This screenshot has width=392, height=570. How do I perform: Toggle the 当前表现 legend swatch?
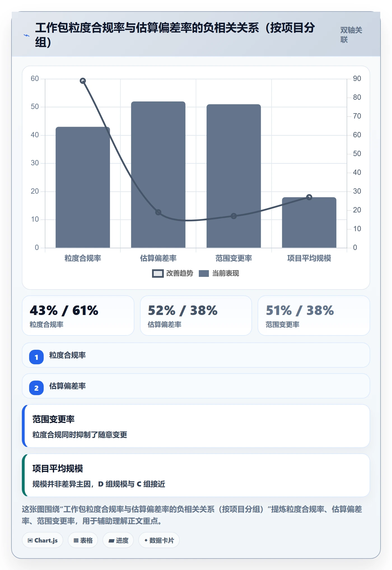pyautogui.click(x=204, y=274)
